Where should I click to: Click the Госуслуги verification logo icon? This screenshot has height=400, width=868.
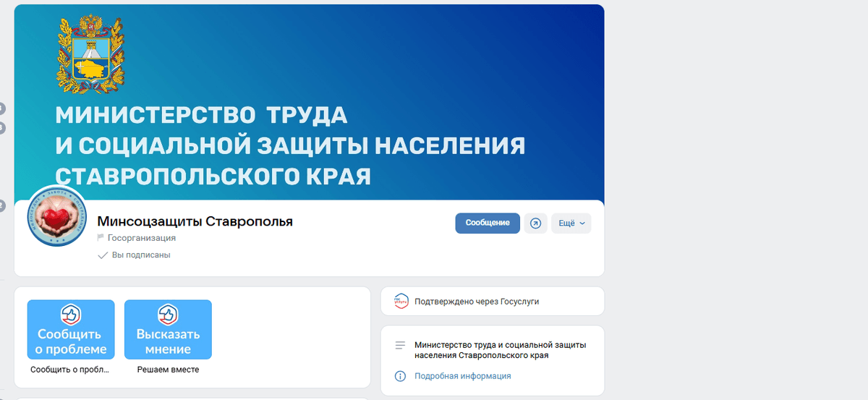401,302
